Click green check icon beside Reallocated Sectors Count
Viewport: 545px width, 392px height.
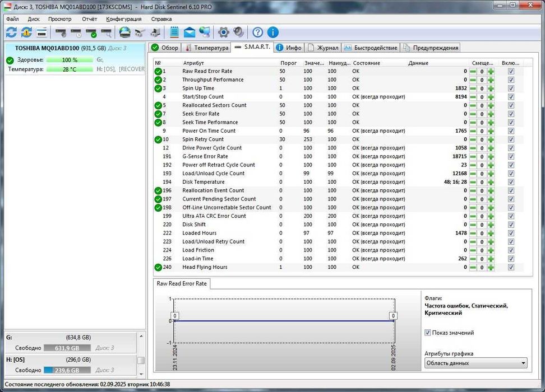pos(158,105)
